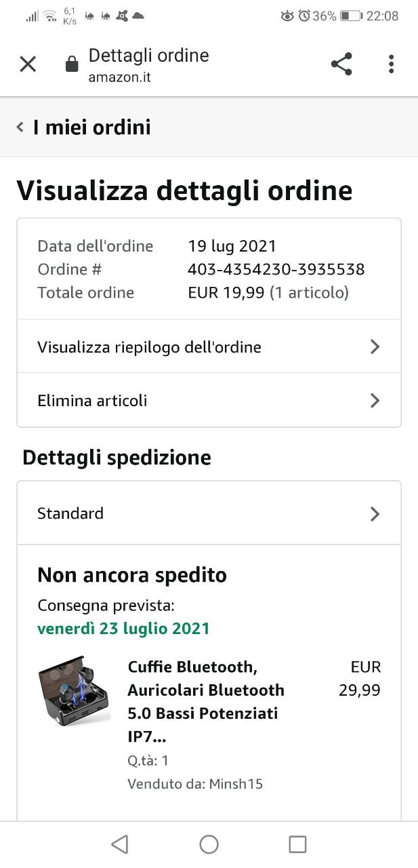Image resolution: width=418 pixels, height=868 pixels.
Task: Tap the Android back navigation triangle
Action: click(120, 844)
